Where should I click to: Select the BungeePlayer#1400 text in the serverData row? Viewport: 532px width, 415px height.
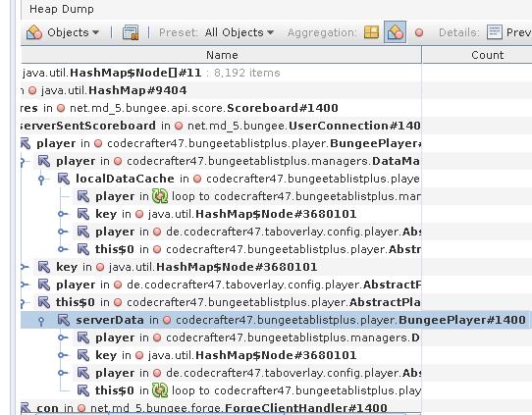[462, 320]
